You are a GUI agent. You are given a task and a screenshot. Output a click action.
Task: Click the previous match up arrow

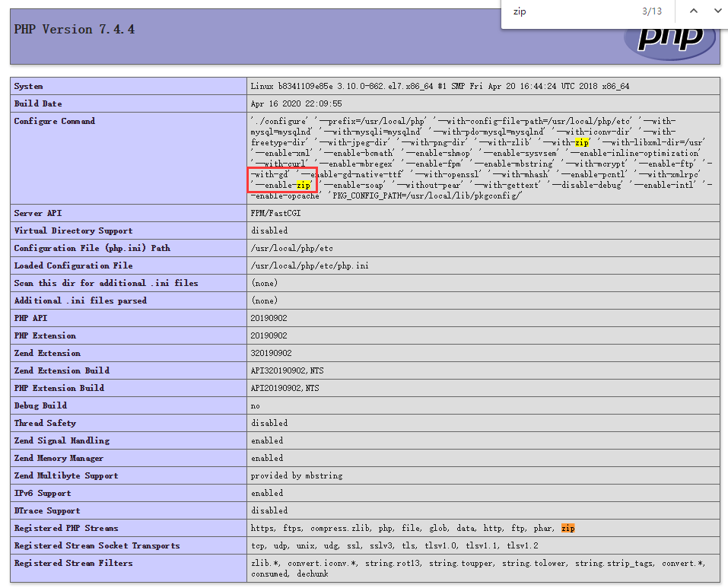point(693,11)
